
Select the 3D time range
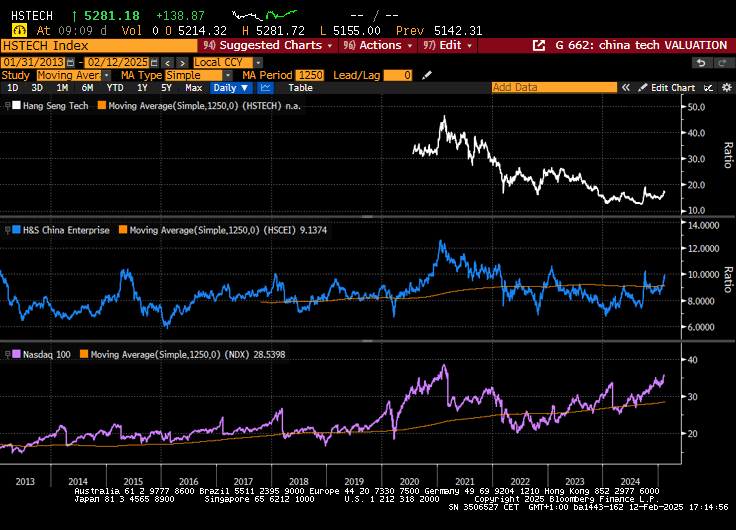point(37,88)
